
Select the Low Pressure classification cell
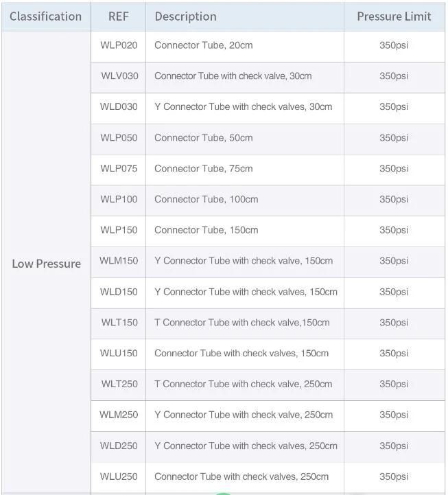pos(47,264)
